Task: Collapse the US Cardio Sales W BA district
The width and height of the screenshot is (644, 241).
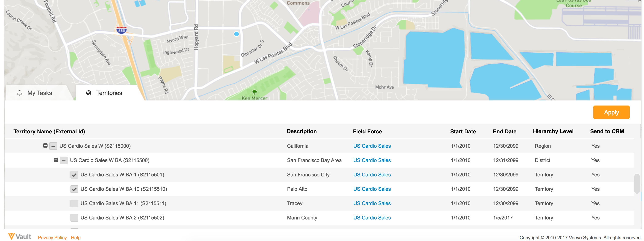Action: tap(56, 160)
